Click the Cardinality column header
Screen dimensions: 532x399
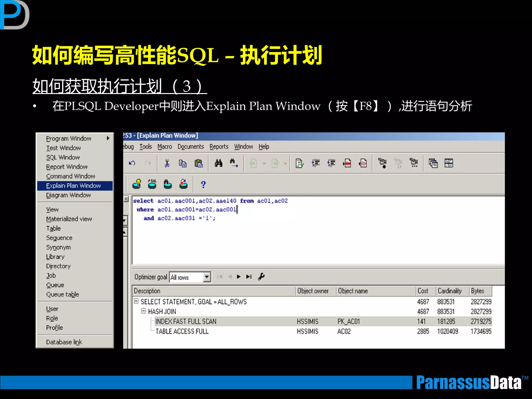click(453, 291)
